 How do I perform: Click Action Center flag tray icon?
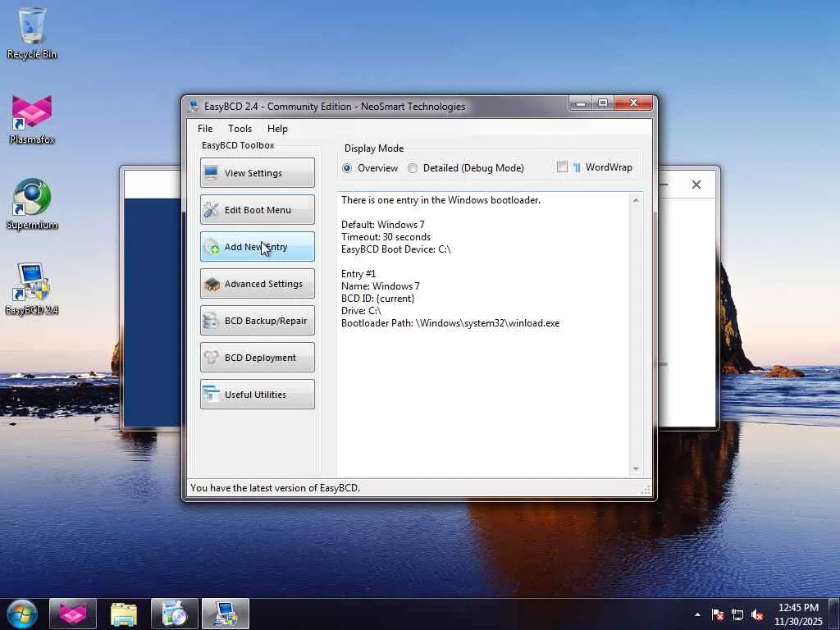click(x=717, y=614)
